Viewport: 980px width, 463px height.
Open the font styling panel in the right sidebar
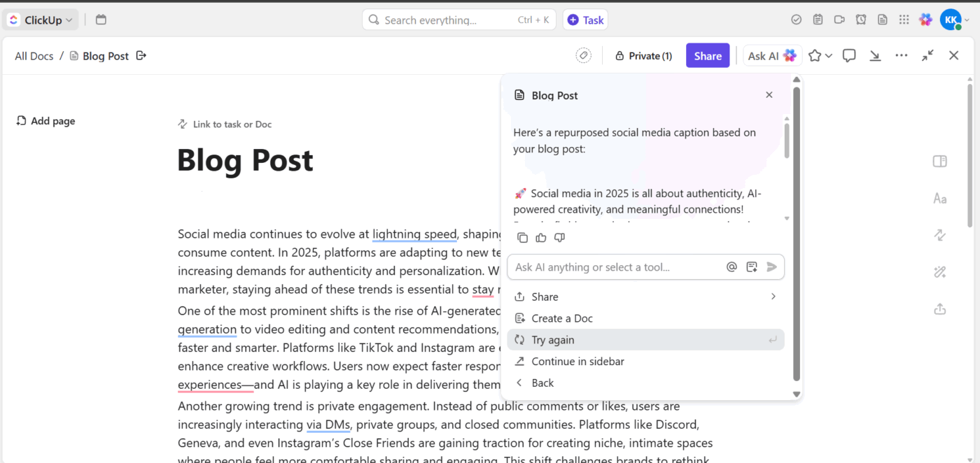939,198
